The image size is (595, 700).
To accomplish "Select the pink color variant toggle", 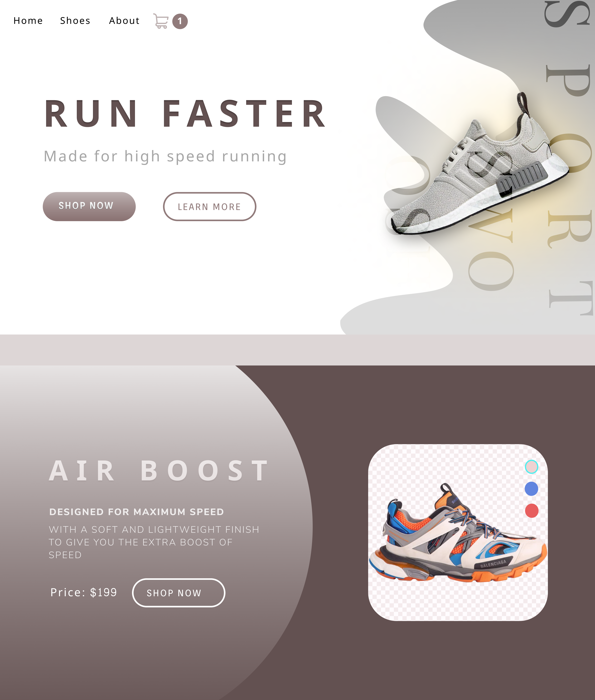I will pos(532,466).
